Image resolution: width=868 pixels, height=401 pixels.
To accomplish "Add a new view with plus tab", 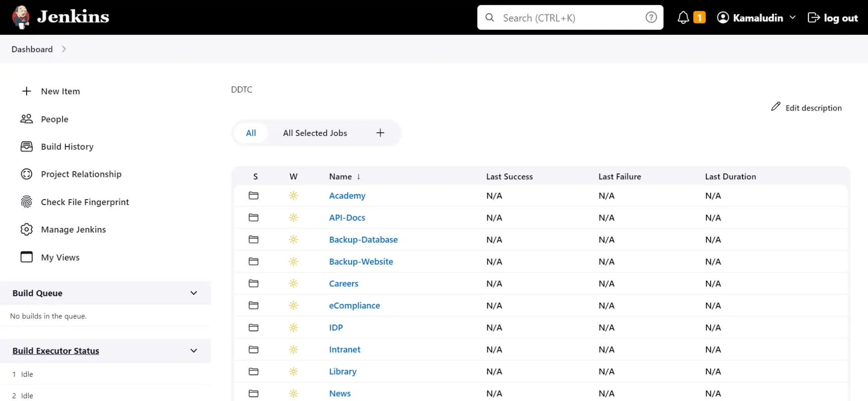I will [x=380, y=133].
